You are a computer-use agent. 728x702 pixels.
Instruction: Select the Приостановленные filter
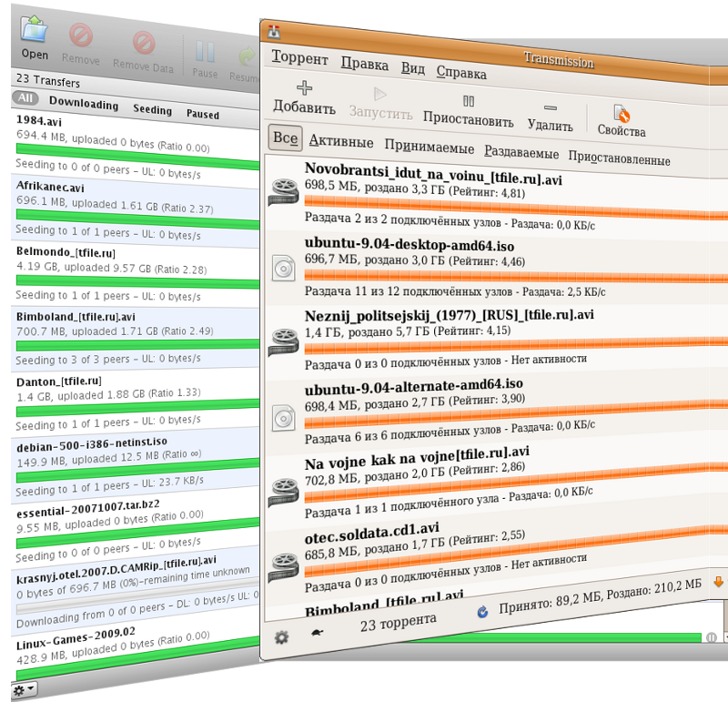[619, 158]
